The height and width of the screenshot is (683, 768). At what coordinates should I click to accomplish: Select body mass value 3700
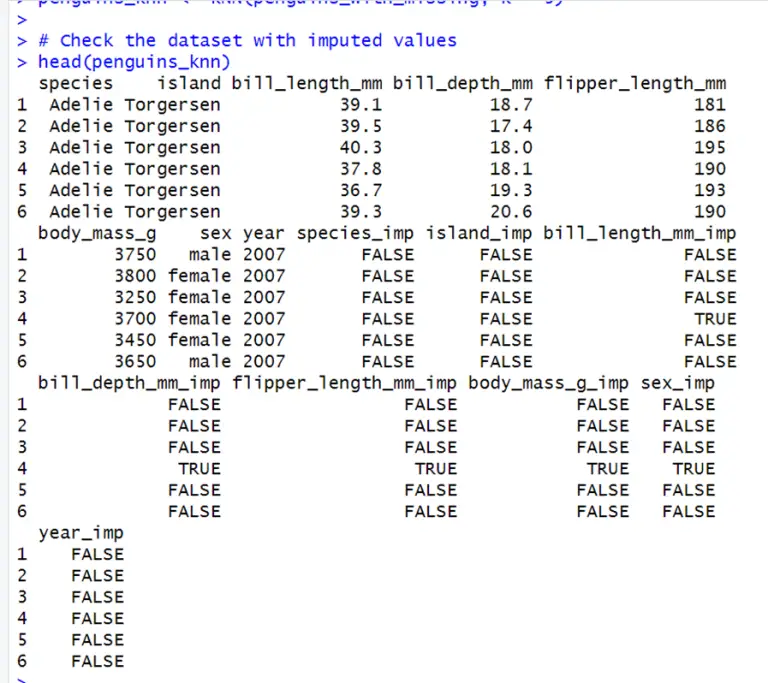click(135, 319)
